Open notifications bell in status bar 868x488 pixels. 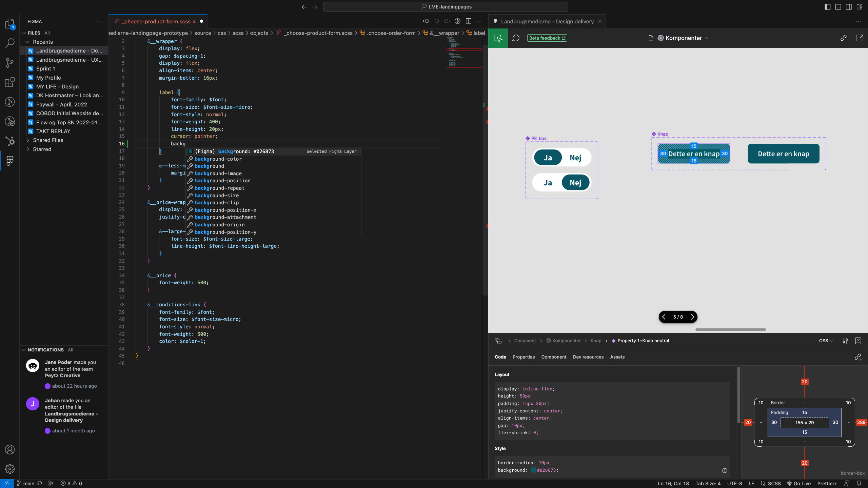[x=859, y=483]
